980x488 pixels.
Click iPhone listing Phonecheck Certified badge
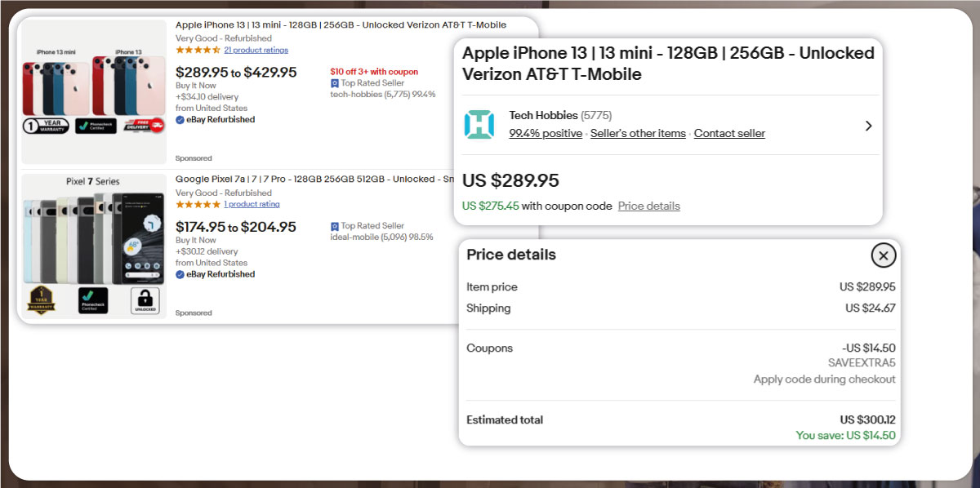tap(96, 126)
